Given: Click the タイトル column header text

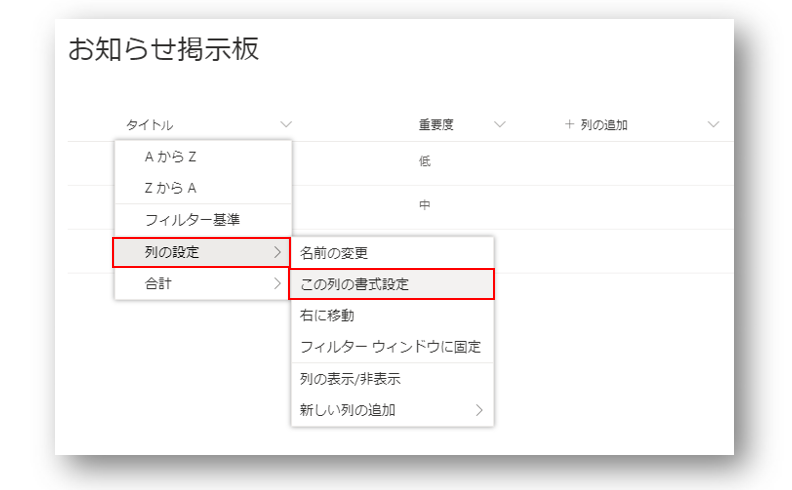Looking at the screenshot, I should [x=149, y=125].
